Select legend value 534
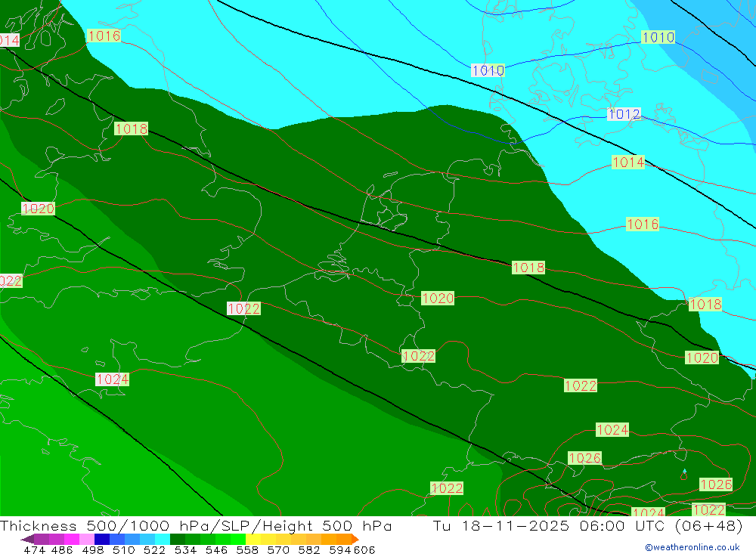 [185, 549]
